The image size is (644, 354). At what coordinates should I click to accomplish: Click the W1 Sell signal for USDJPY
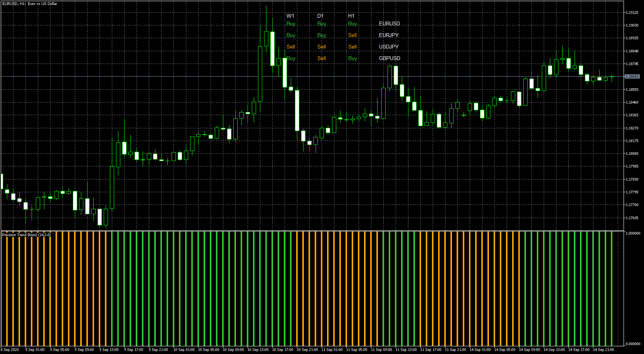tap(291, 47)
